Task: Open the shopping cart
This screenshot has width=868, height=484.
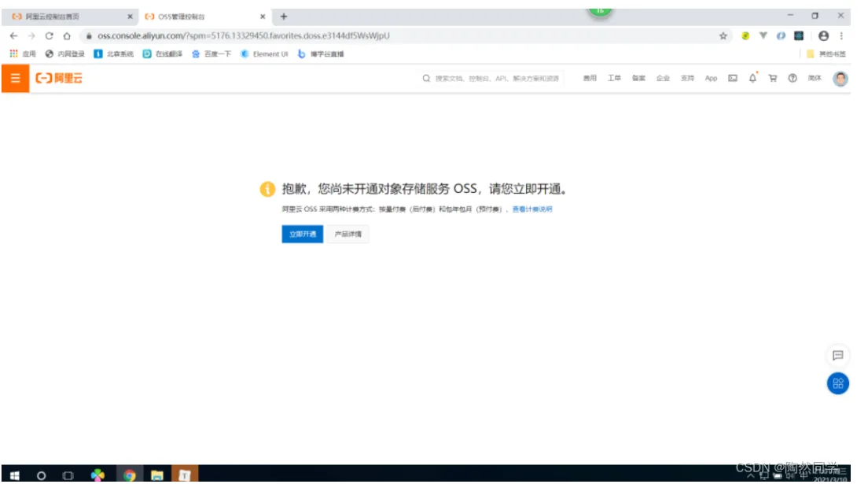Action: point(772,78)
